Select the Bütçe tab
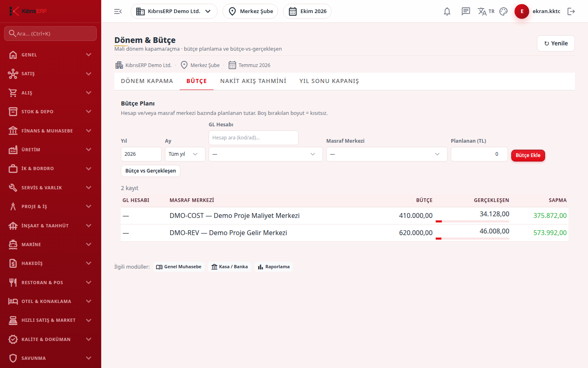This screenshot has width=588, height=368. coord(197,81)
